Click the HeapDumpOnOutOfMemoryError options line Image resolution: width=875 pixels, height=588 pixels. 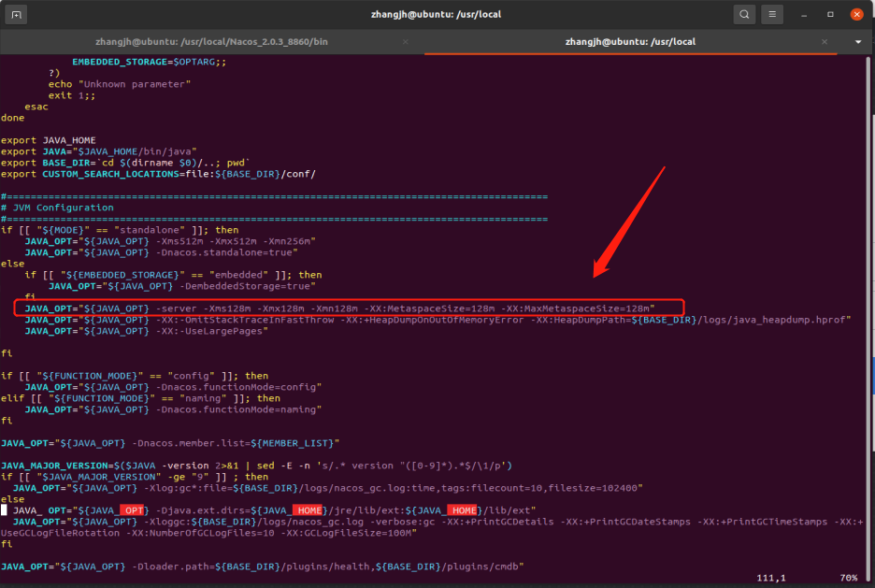click(437, 320)
